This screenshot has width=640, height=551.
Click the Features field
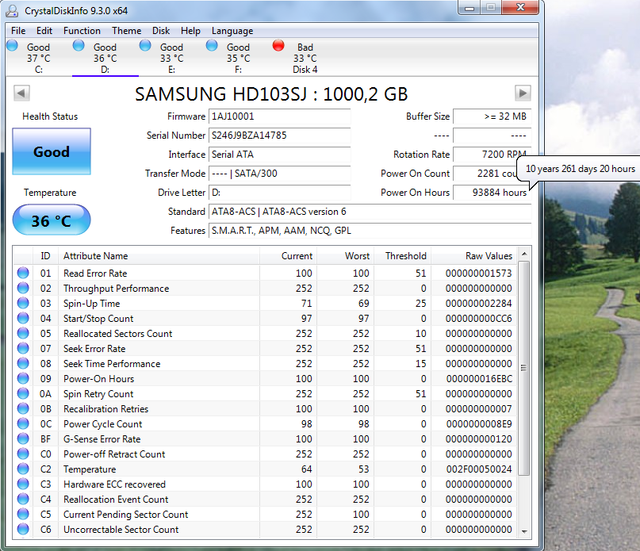(x=370, y=231)
